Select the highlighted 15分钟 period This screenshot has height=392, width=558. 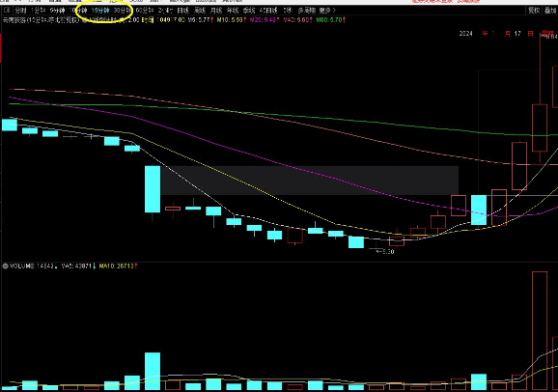100,11
